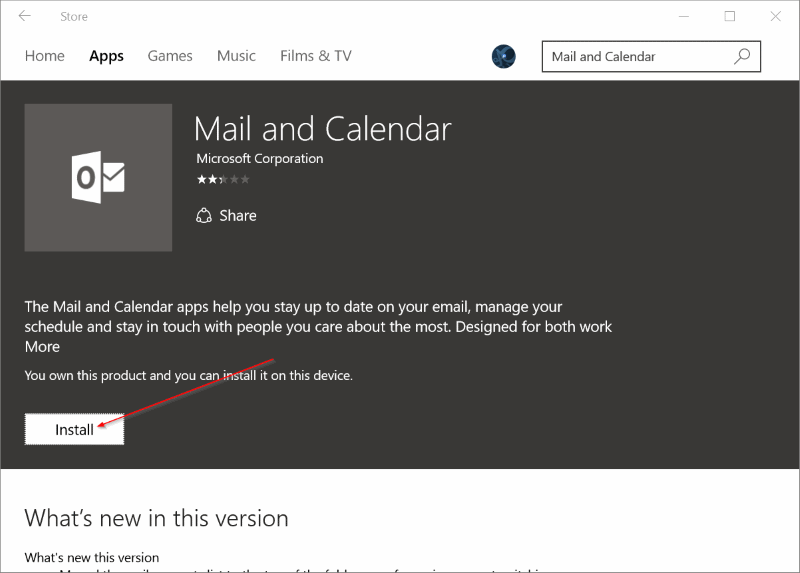Go to the Home tab
The width and height of the screenshot is (800, 573).
pos(44,56)
